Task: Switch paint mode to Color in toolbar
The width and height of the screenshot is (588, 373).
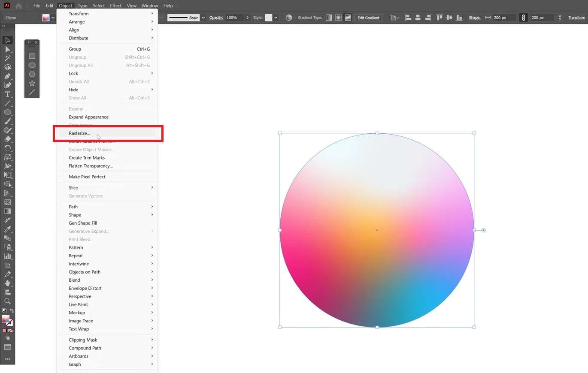Action: point(4,331)
